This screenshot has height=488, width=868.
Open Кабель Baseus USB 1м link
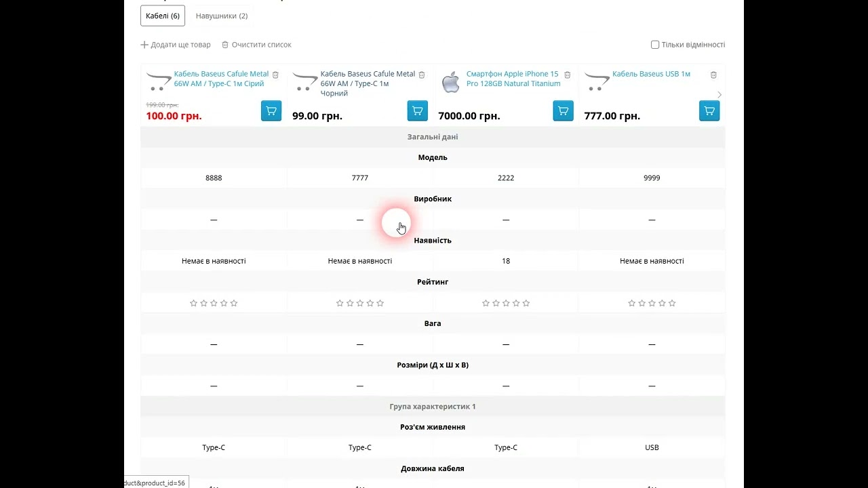click(651, 74)
